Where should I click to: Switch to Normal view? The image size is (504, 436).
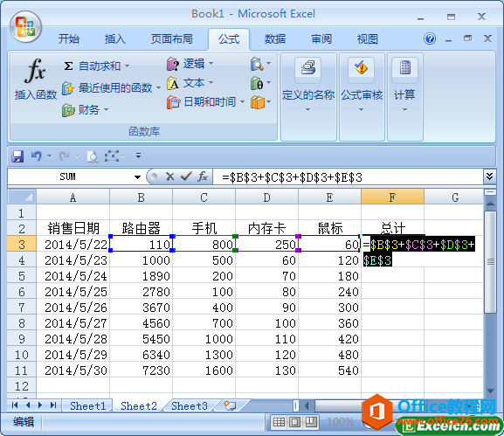(x=279, y=422)
